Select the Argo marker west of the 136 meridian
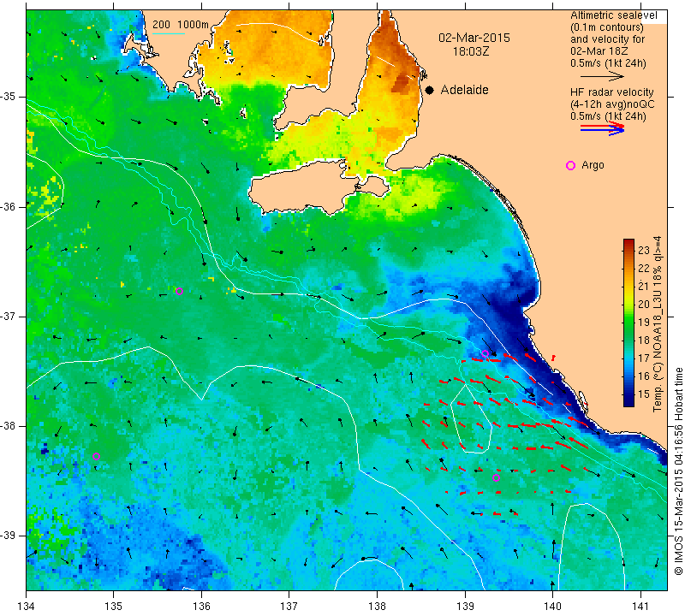The image size is (685, 616). coord(179,291)
